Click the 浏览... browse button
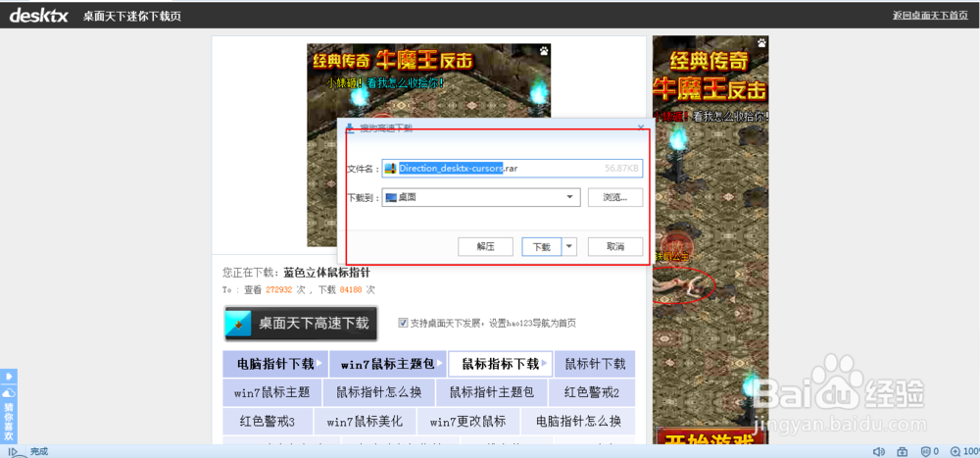The height and width of the screenshot is (458, 980). [615, 197]
